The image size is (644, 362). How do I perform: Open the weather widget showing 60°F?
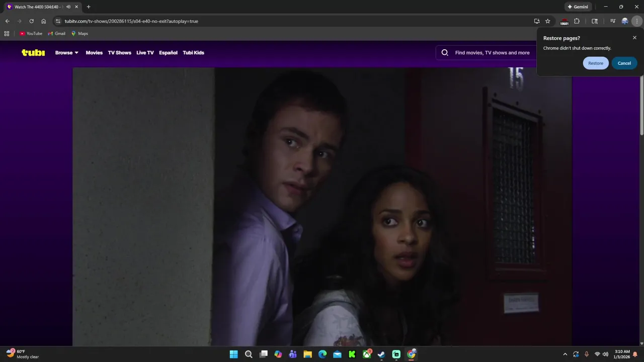coord(23,354)
